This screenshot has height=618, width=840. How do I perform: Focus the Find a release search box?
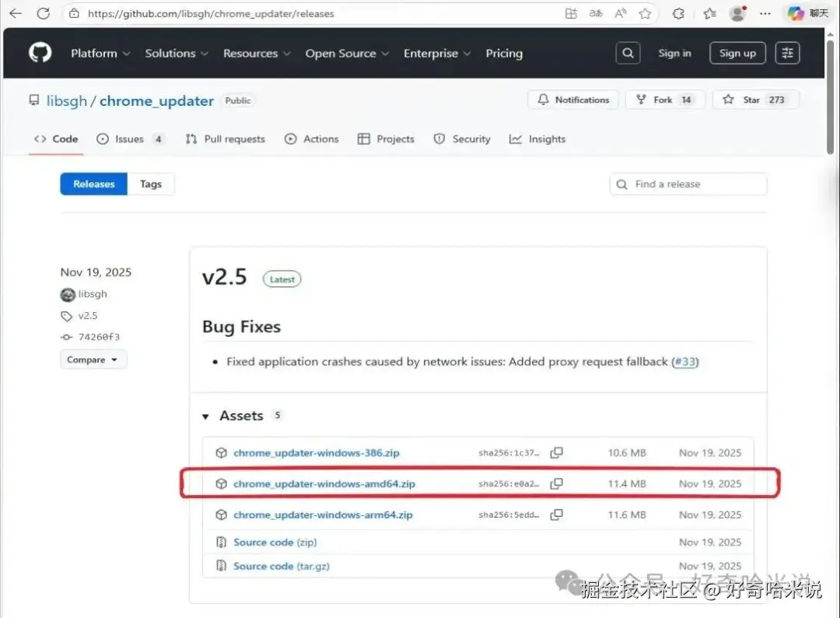[688, 184]
